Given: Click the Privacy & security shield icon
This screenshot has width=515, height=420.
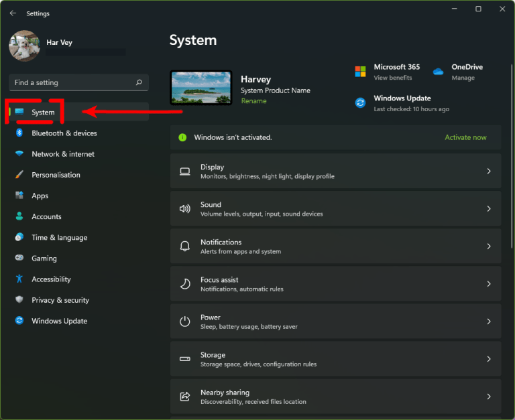Looking at the screenshot, I should tap(19, 299).
